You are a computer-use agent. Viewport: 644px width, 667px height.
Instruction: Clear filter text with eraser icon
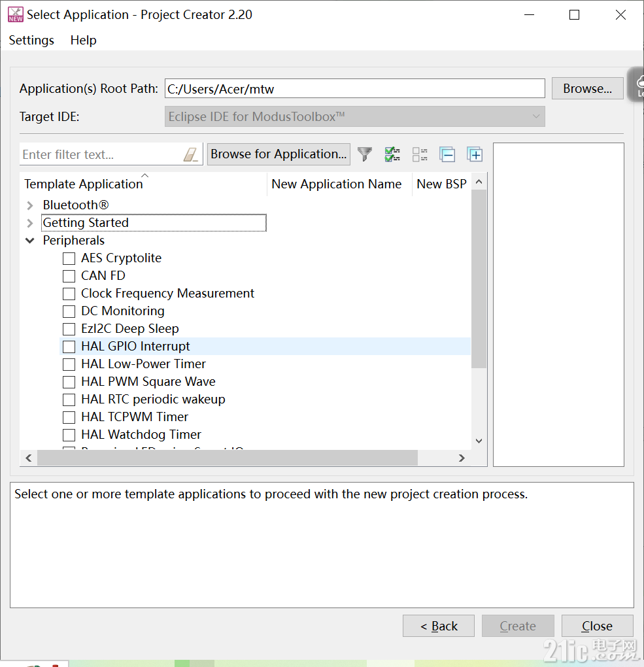click(190, 154)
